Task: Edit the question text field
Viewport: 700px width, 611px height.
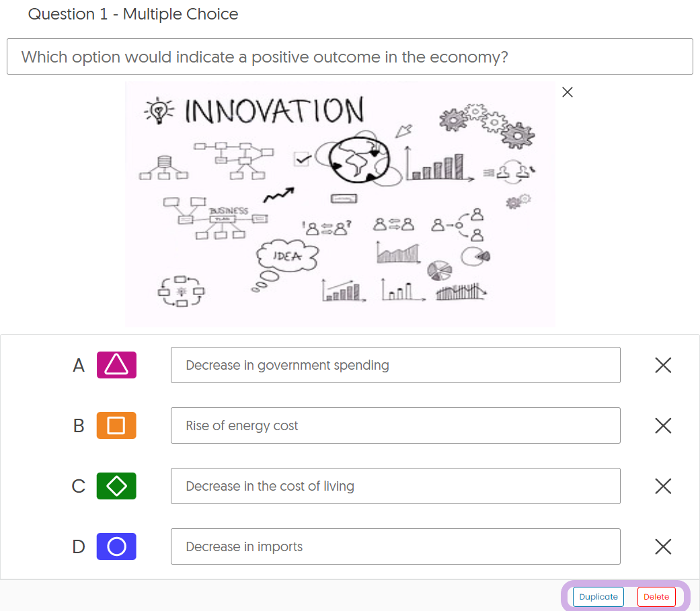Action: pos(350,56)
